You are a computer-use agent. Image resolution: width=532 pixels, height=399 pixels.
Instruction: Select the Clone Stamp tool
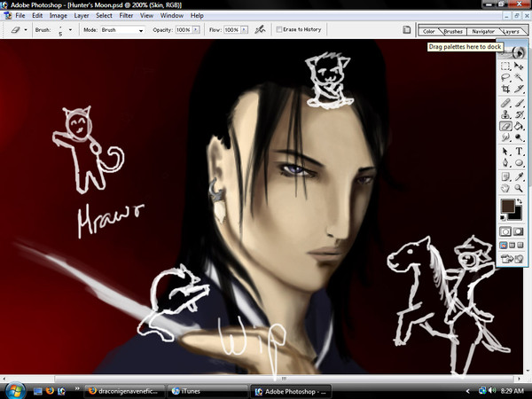pyautogui.click(x=505, y=114)
